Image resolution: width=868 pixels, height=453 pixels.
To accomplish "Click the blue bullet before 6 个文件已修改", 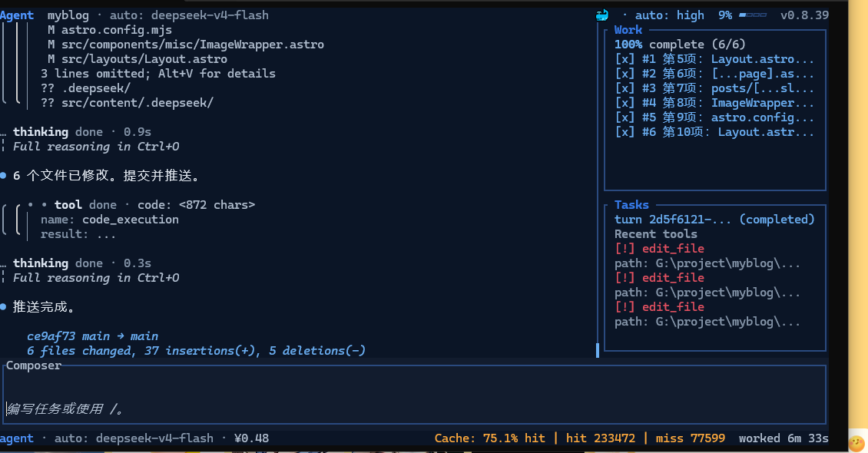I will pos(3,175).
